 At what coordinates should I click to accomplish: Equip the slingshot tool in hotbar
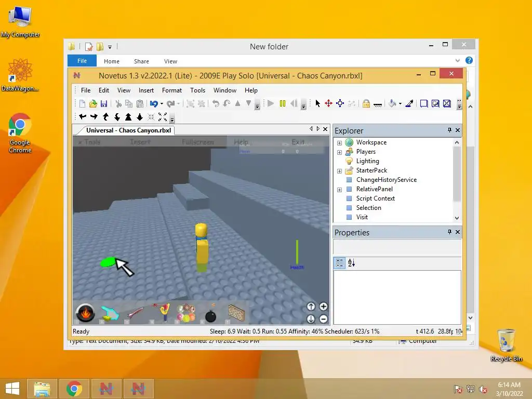click(x=161, y=312)
